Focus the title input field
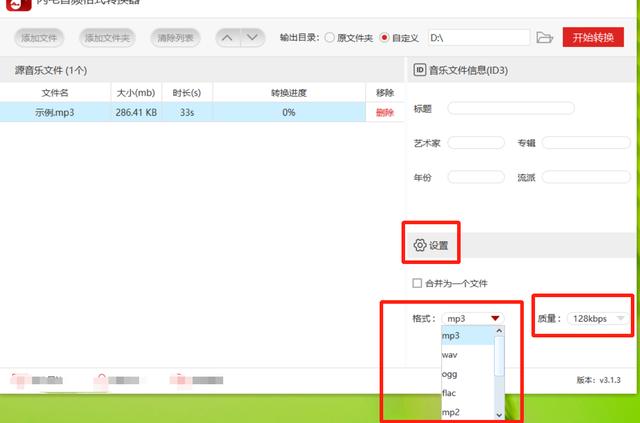 click(511, 108)
